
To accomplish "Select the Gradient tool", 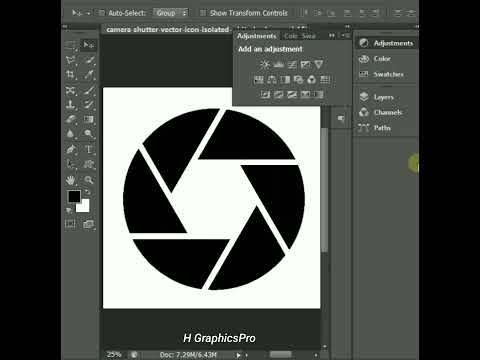I will pyautogui.click(x=89, y=119).
